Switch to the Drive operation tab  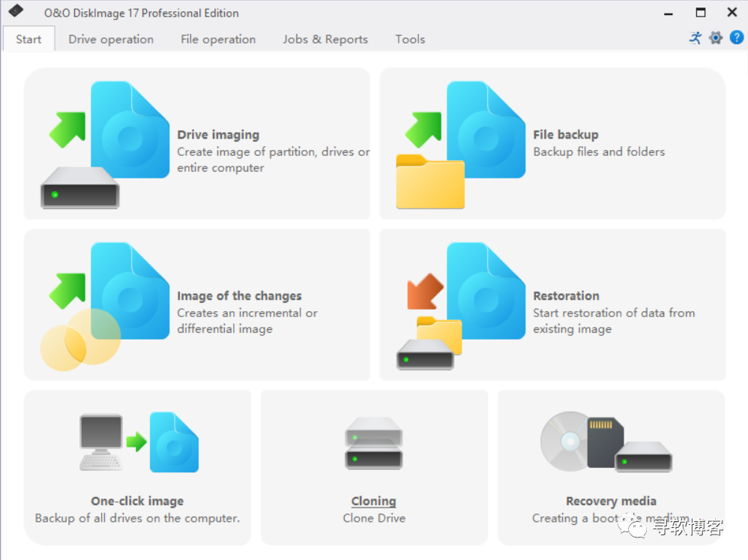tap(110, 38)
